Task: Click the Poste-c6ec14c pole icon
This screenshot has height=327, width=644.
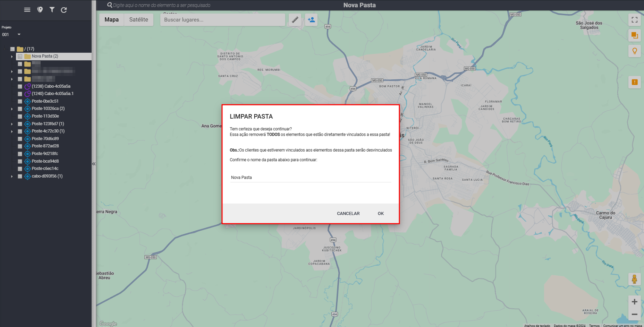Action: coord(27,169)
